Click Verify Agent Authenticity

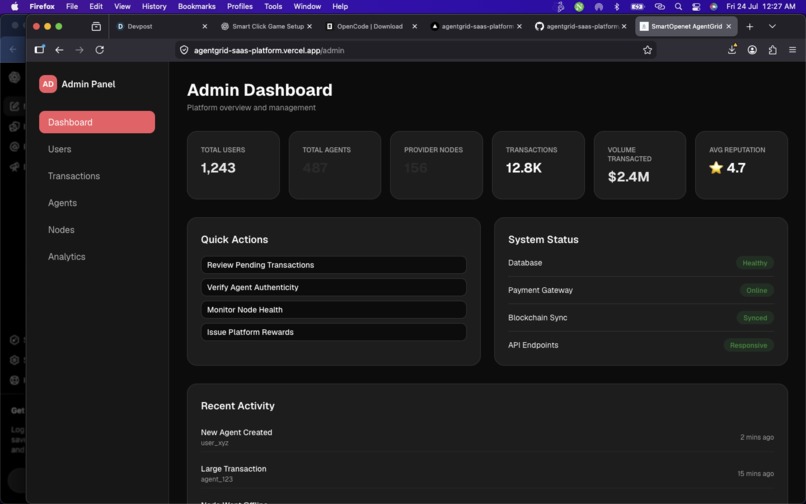tap(334, 287)
